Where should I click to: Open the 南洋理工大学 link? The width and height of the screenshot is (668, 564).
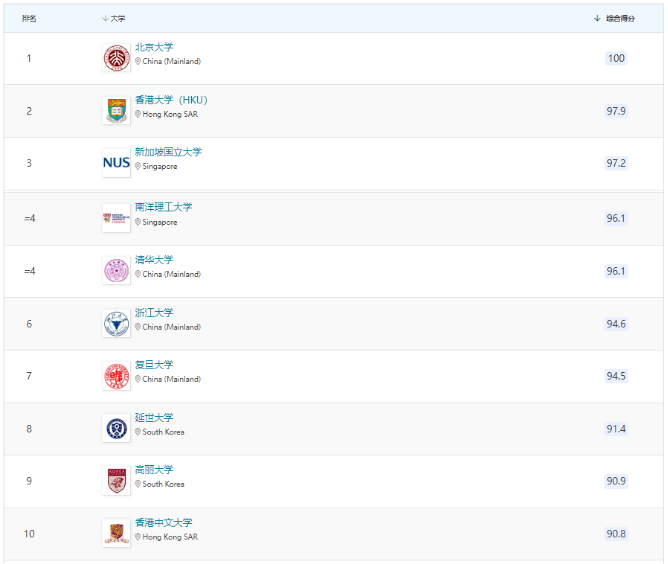164,207
